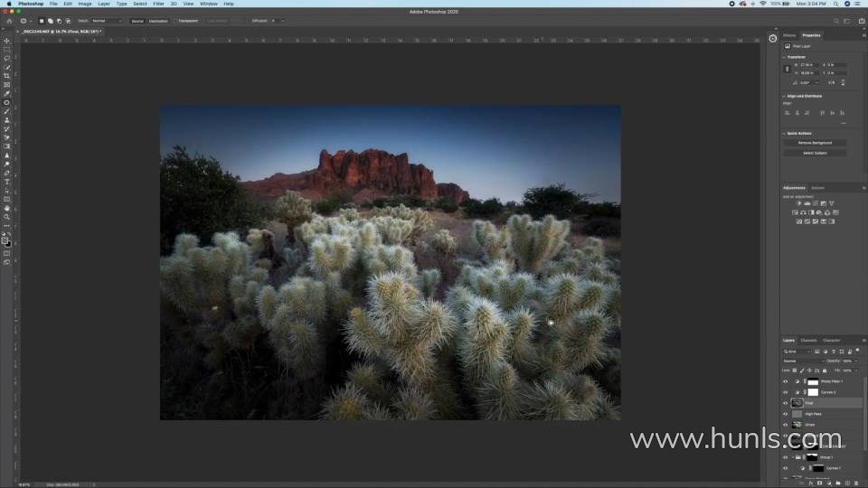
Task: Select the Frame tool
Action: click(6, 85)
